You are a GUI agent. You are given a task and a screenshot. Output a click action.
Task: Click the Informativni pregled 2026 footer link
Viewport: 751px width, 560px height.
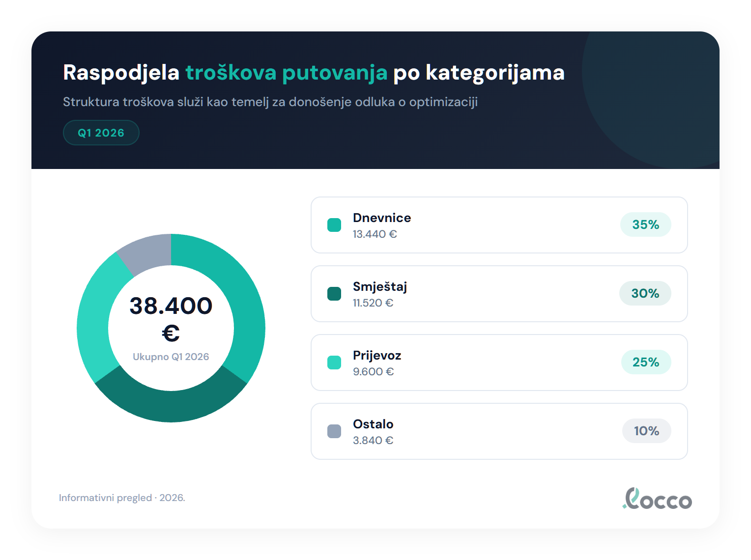click(122, 497)
